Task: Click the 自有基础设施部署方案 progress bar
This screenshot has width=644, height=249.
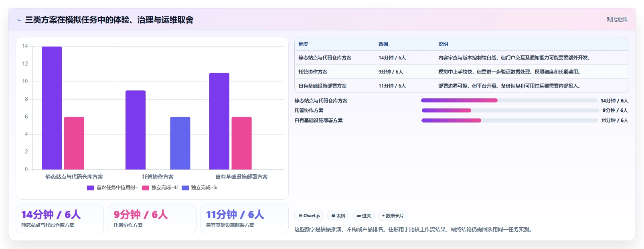Action: pos(510,120)
